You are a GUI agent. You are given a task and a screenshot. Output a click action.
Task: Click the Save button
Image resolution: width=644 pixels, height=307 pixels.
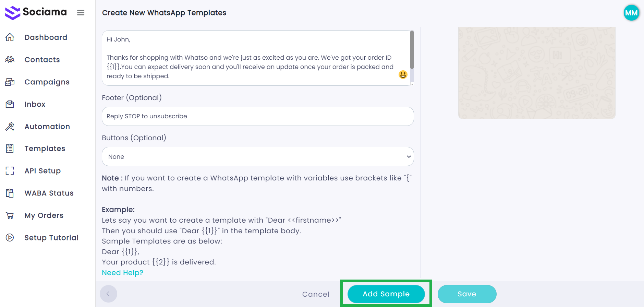pos(466,294)
